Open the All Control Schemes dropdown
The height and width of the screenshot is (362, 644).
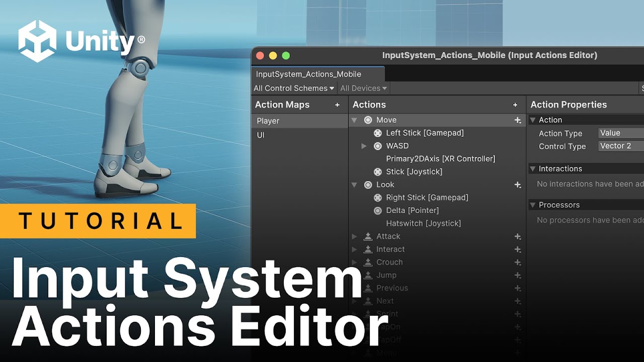[x=293, y=88]
